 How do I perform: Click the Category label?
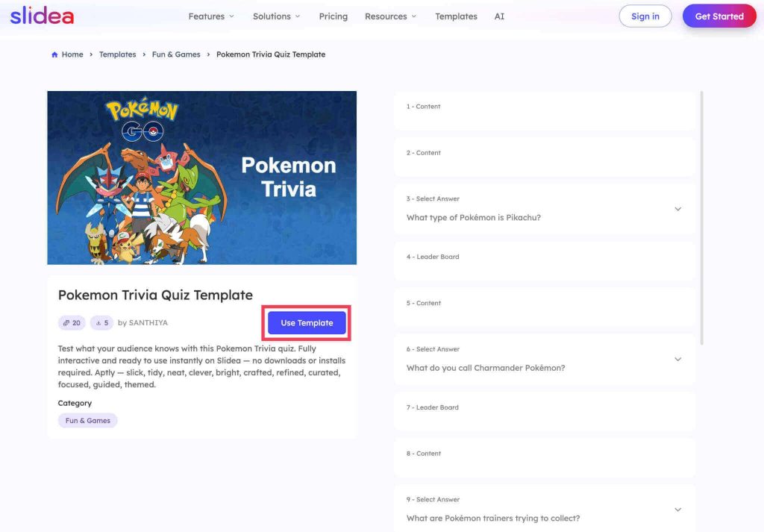click(75, 404)
